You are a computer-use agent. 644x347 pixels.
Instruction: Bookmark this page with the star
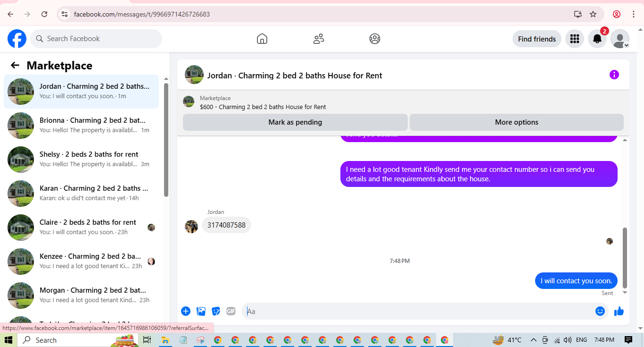pos(593,14)
